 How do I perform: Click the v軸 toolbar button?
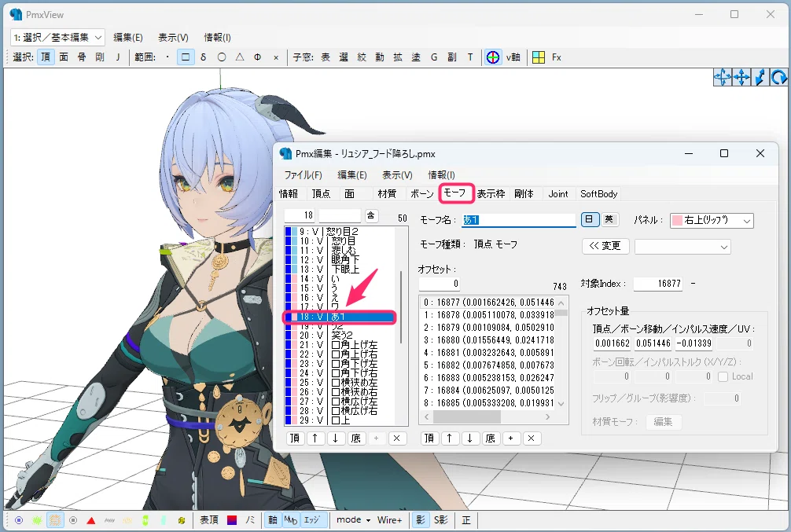[x=513, y=57]
